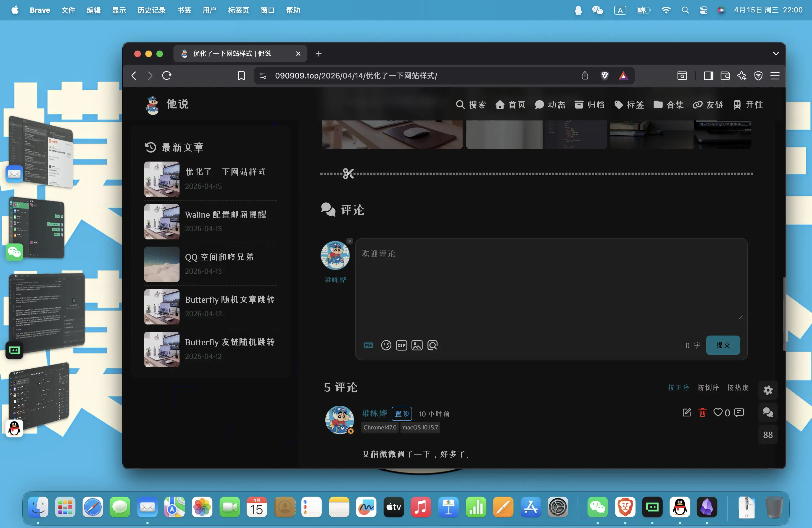Viewport: 812px width, 528px height.
Task: Submit comment with the 提交 button
Action: tap(723, 345)
